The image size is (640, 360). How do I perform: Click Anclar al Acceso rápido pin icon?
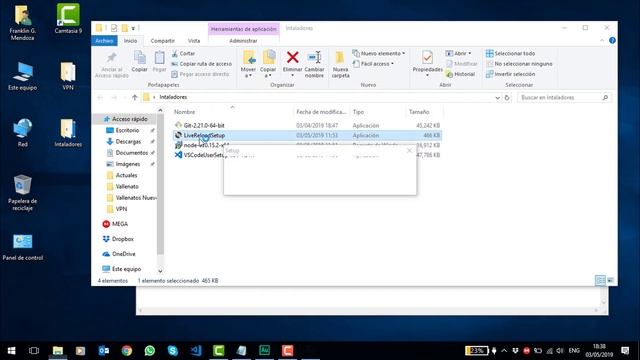(111, 58)
